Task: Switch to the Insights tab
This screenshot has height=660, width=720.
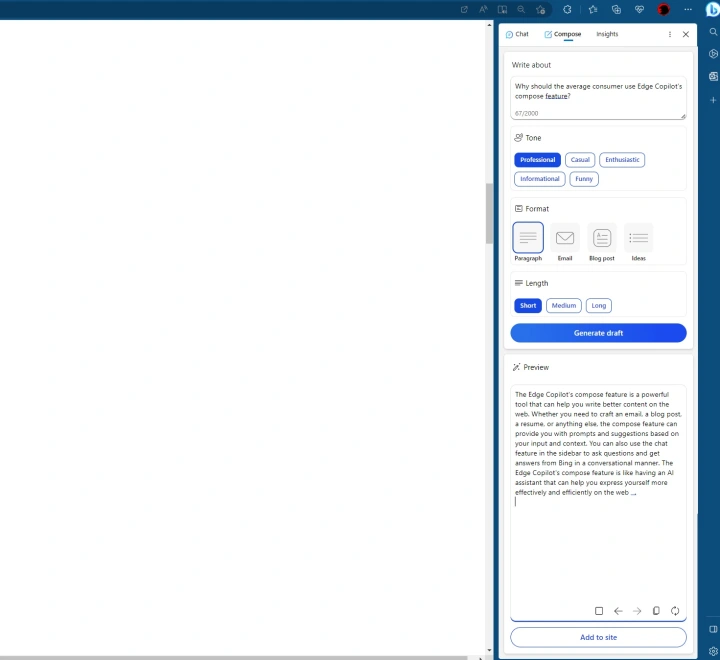Action: pyautogui.click(x=607, y=34)
